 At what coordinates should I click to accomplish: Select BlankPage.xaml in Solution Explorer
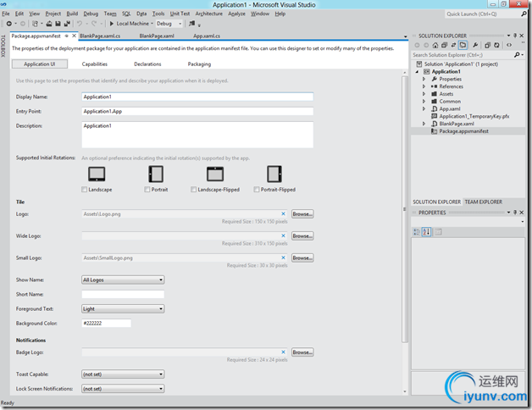[x=456, y=124]
